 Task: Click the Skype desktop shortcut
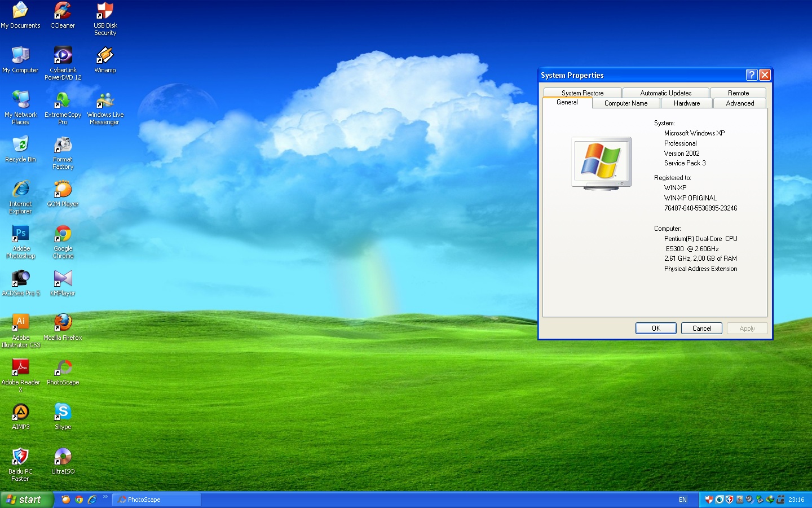[x=63, y=416]
